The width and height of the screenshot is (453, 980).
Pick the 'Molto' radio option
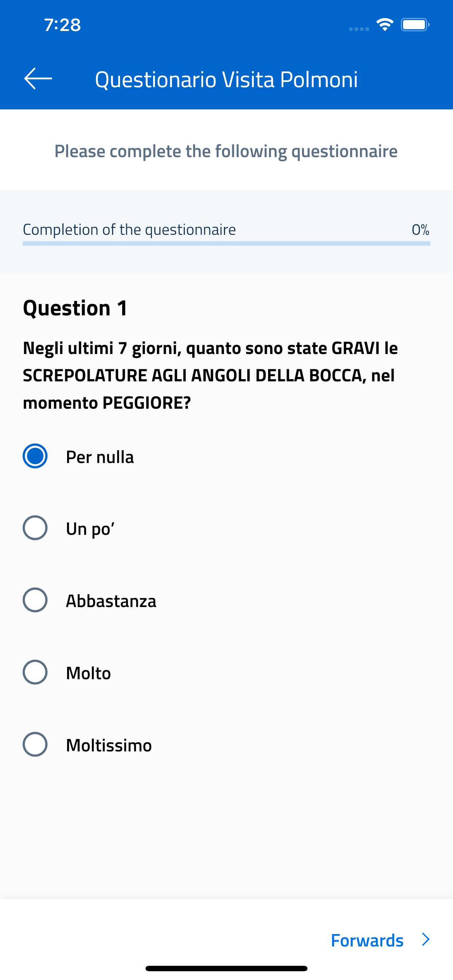point(35,672)
